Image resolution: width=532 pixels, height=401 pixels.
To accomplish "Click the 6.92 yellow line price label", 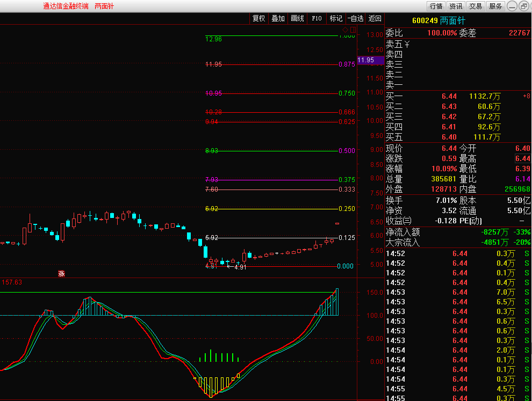I will (212, 209).
